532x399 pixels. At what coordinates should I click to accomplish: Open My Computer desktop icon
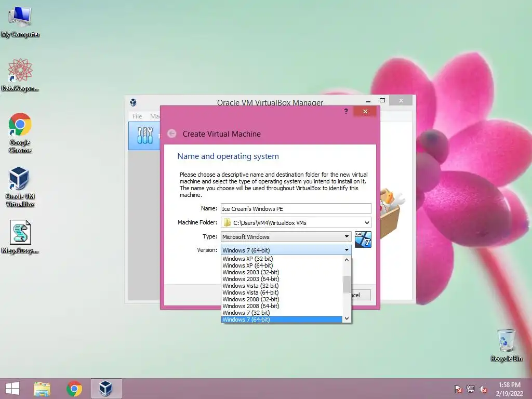click(x=20, y=21)
